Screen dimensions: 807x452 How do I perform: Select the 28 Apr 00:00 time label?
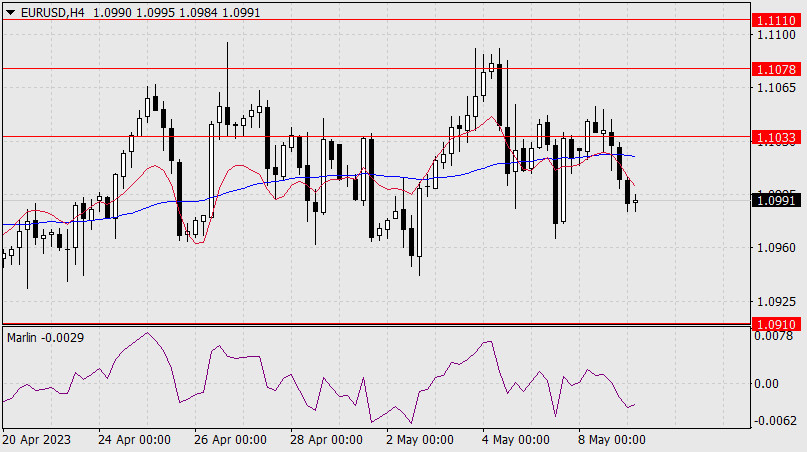327,439
